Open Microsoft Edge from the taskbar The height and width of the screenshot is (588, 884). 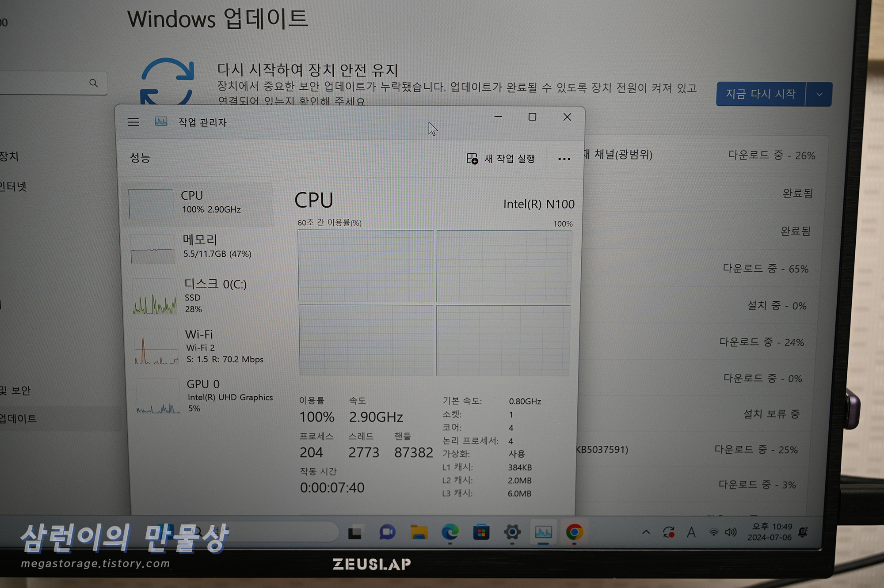pyautogui.click(x=450, y=532)
